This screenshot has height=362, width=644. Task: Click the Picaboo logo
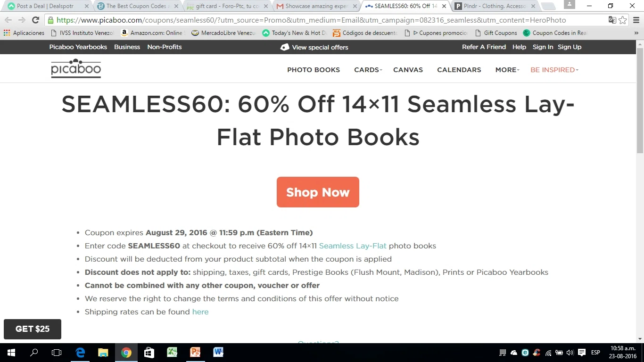point(76,69)
